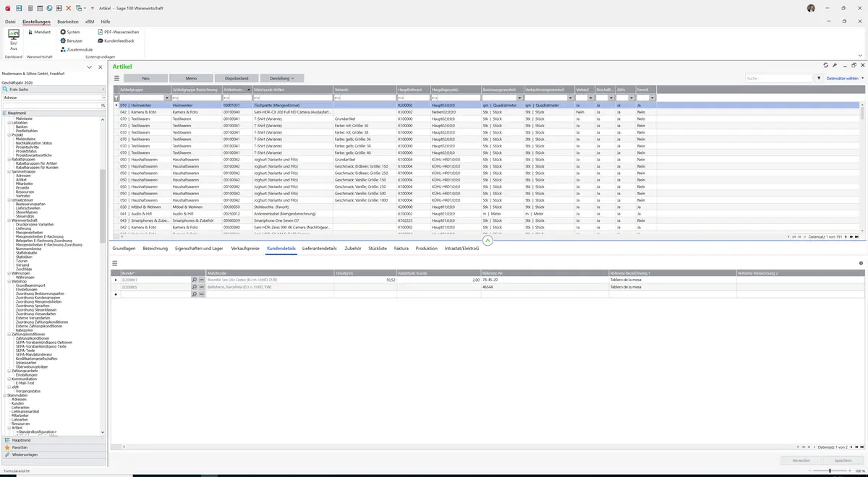Viewport: 868px width, 477px height.
Task: Click the Speichern button
Action: (843, 460)
